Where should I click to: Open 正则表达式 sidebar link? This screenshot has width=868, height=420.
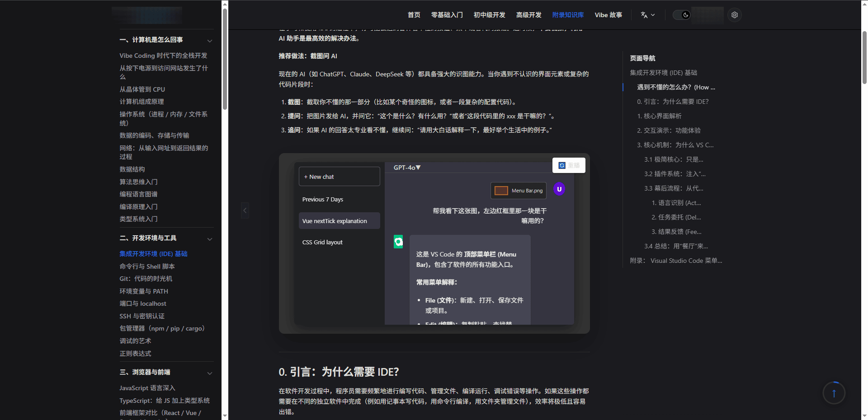point(135,354)
